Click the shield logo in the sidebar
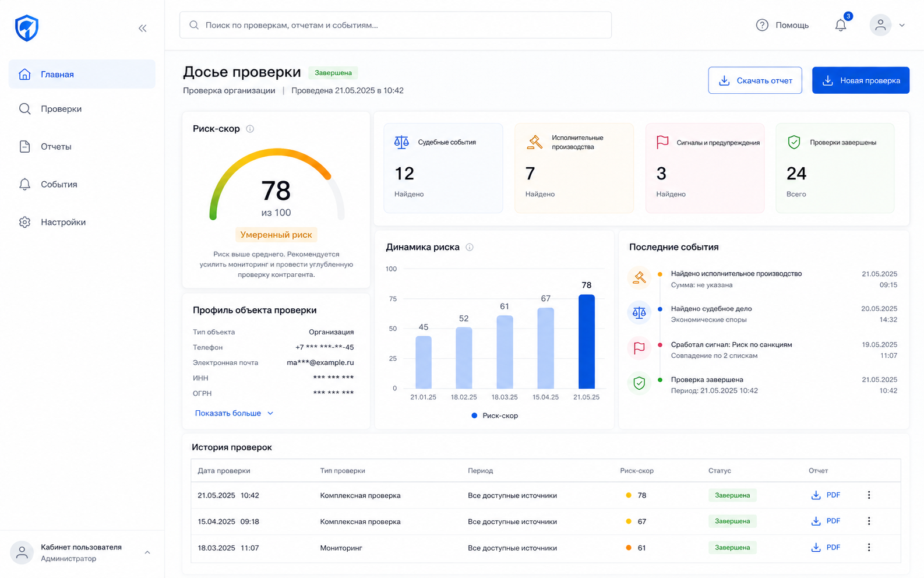This screenshot has height=578, width=924. 26,28
